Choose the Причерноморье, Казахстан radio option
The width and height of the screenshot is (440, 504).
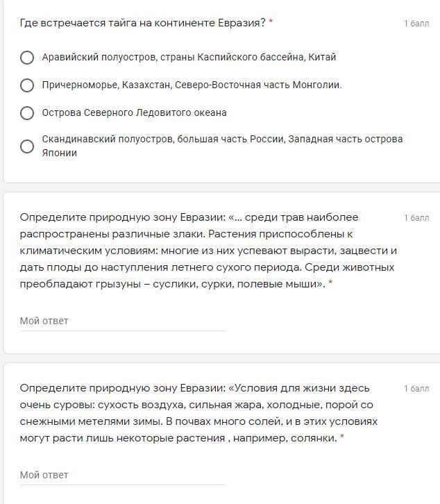[x=27, y=85]
